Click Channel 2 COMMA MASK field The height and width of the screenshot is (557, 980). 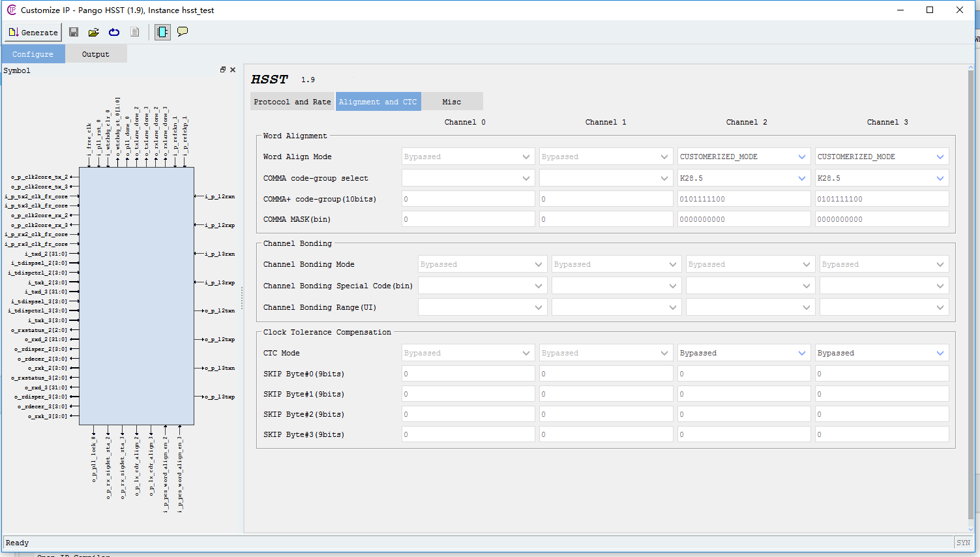(x=744, y=219)
